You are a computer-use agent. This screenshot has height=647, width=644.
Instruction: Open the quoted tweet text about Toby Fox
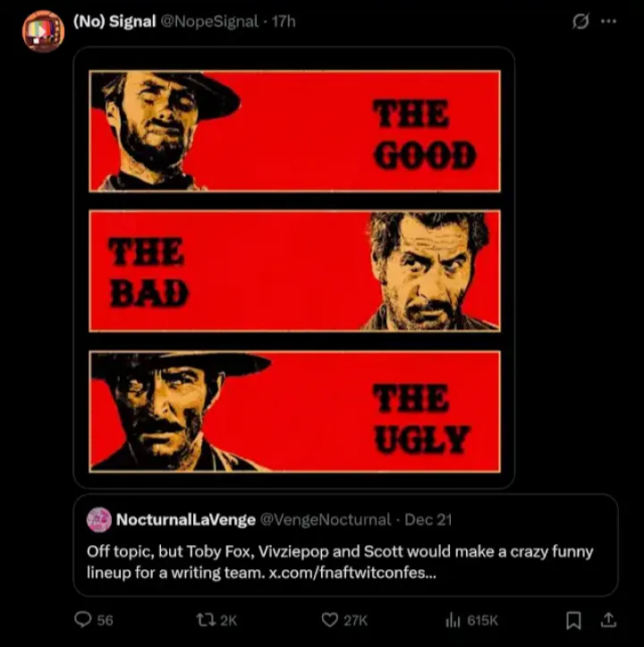(340, 552)
